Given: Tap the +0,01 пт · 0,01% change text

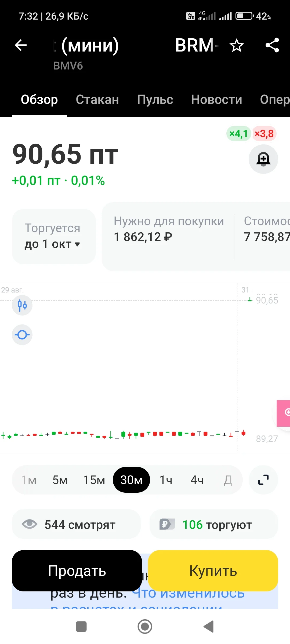Looking at the screenshot, I should (x=58, y=181).
